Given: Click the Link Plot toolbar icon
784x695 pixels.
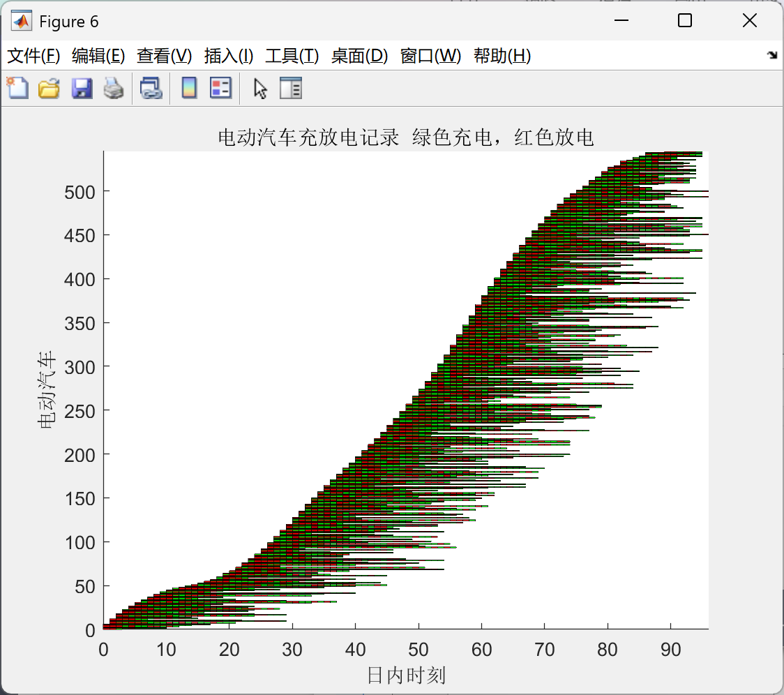Looking at the screenshot, I should (151, 89).
